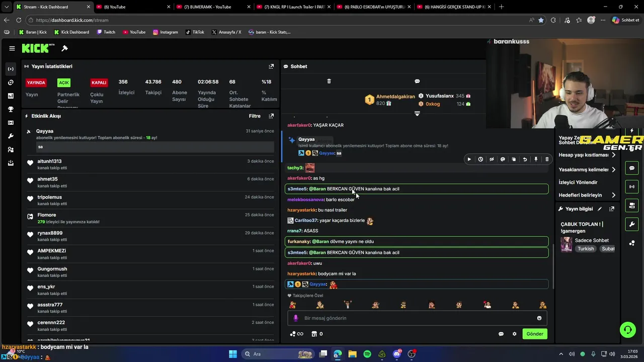Viewport: 644px width, 362px height.
Task: Pop out the Yayın bilgisi panel
Action: tap(612, 209)
